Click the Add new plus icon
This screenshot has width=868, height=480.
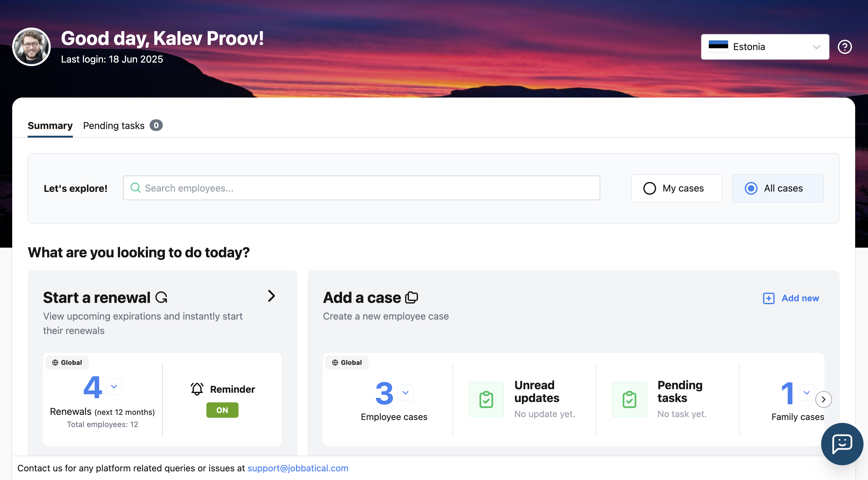pos(768,298)
